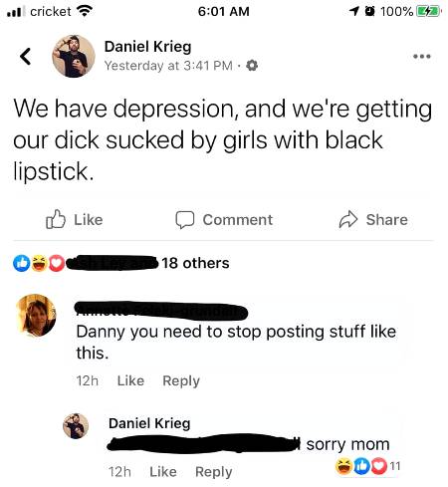448x487 pixels.
Task: Tap the laughing reaction emoji on post
Action: pyautogui.click(x=40, y=263)
